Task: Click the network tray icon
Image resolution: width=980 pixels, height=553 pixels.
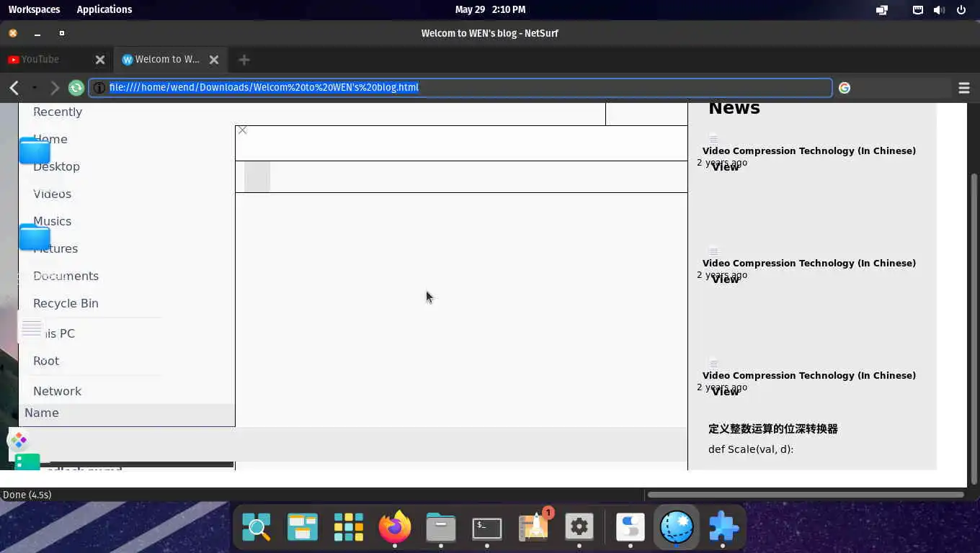Action: click(x=918, y=10)
